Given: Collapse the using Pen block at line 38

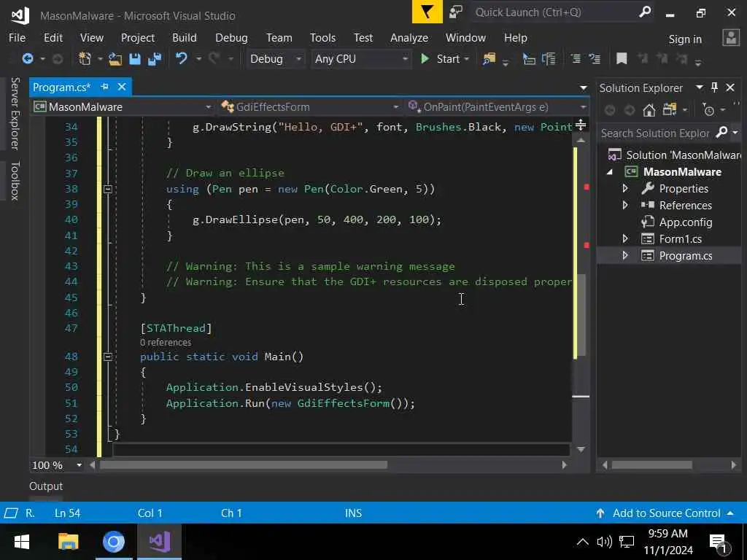Looking at the screenshot, I should pos(108,189).
